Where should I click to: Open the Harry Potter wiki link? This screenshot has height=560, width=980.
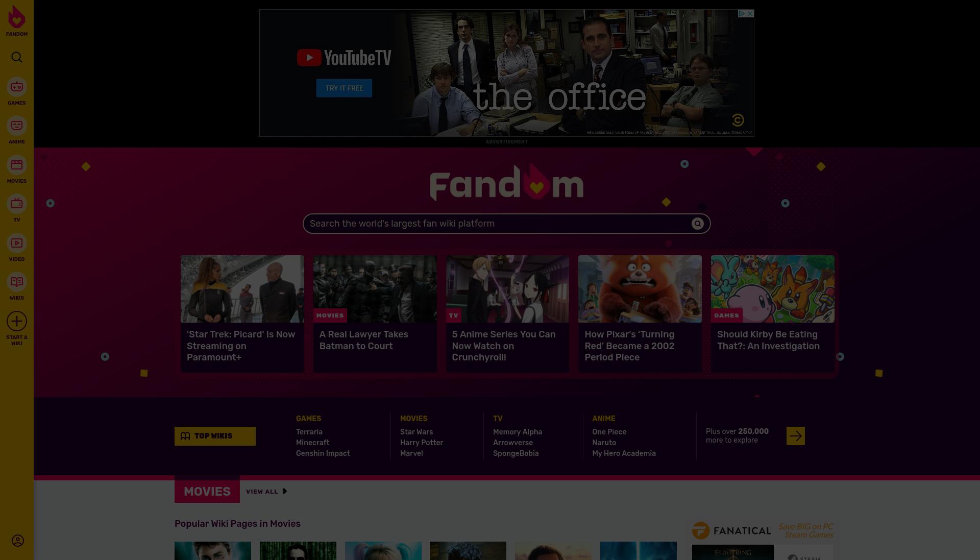(x=422, y=443)
